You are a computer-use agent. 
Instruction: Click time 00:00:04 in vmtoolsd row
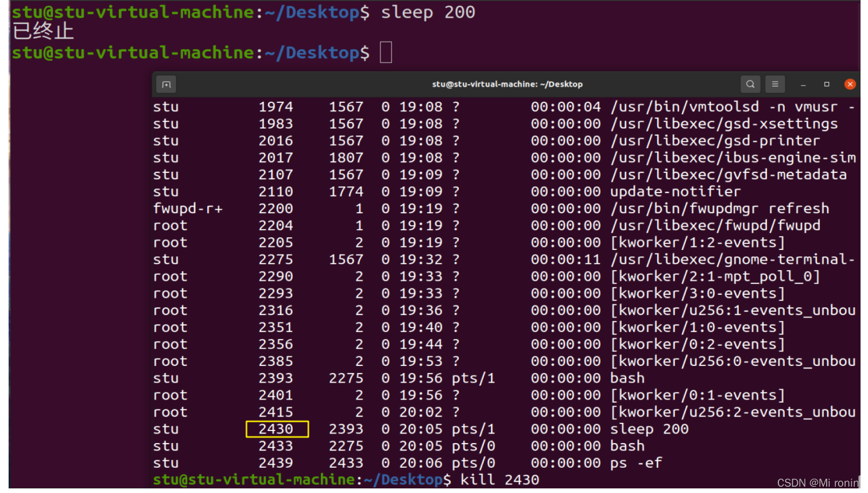point(566,107)
